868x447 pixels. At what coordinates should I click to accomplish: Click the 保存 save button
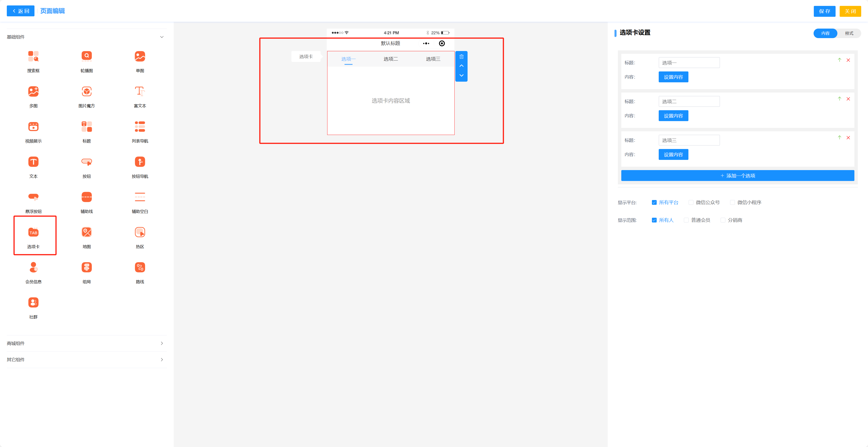tap(824, 11)
